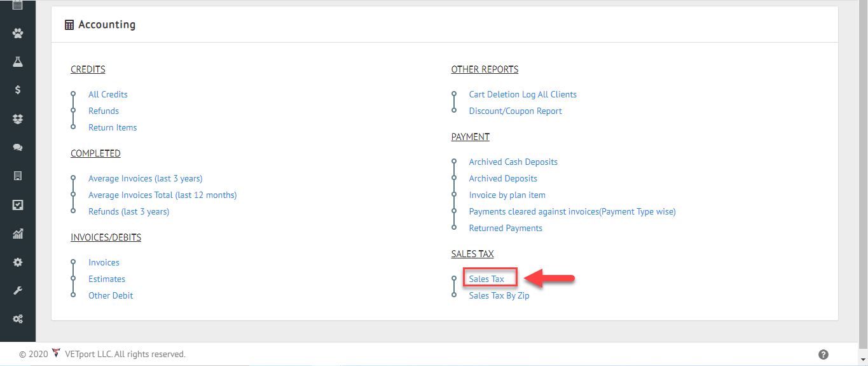Viewport: 868px width, 366px height.
Task: Open the chat bubbles sidebar icon
Action: (x=18, y=148)
